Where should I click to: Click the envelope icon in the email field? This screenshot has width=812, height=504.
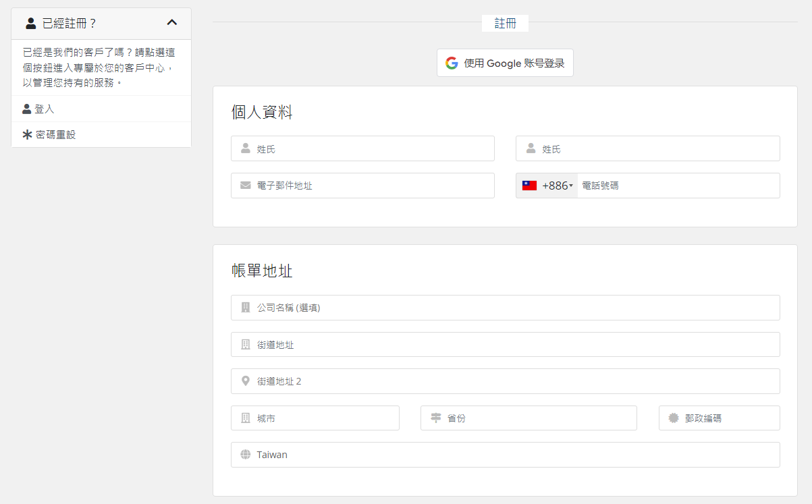pyautogui.click(x=246, y=185)
